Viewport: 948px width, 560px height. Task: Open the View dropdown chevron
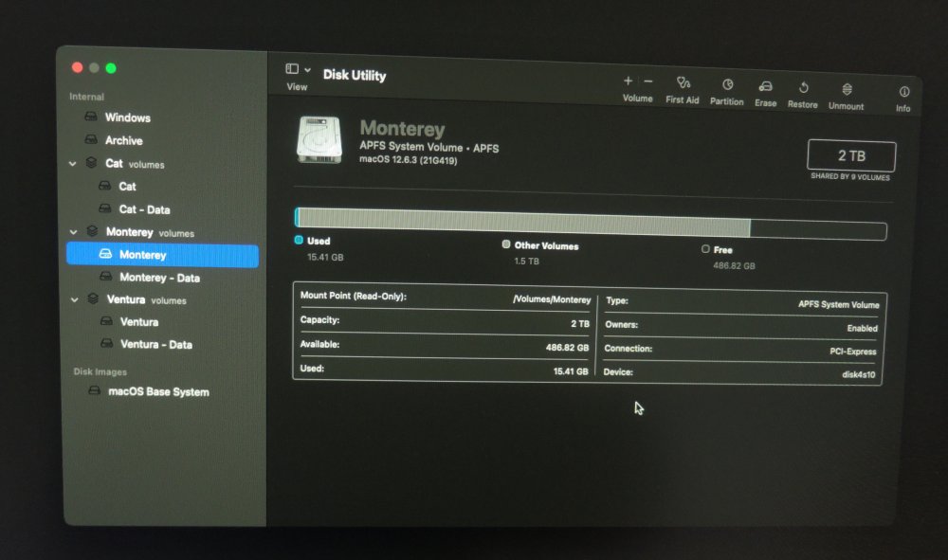308,70
